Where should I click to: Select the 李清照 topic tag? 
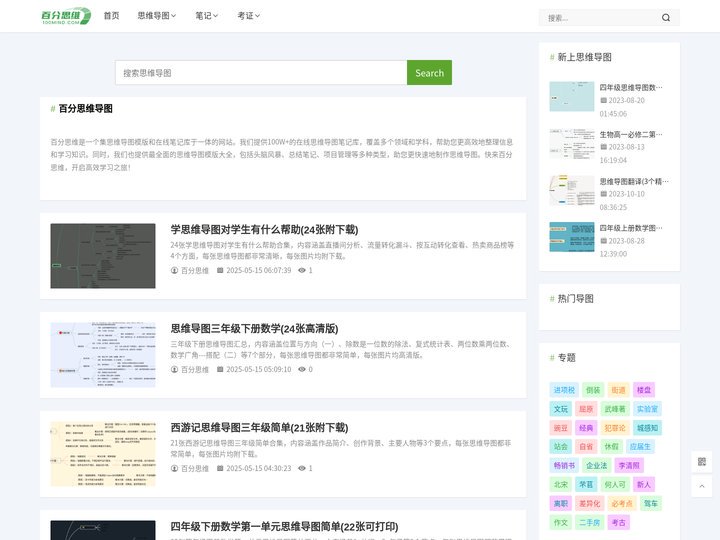click(629, 466)
